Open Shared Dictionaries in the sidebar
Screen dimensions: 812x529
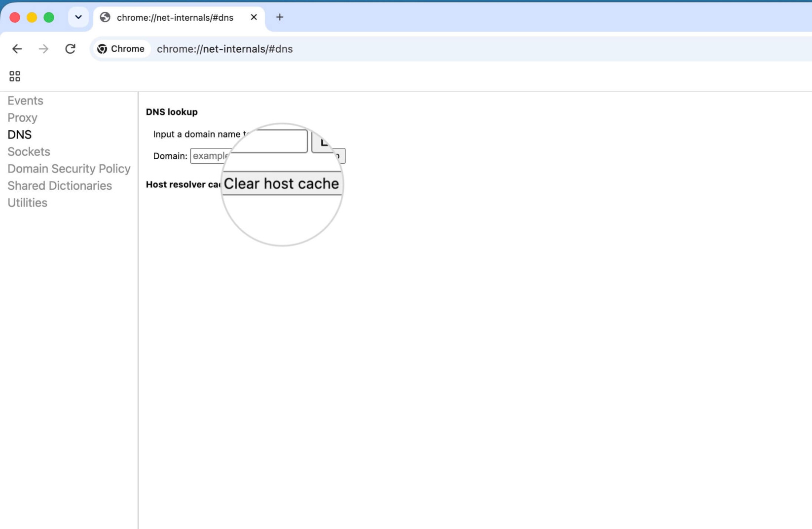60,186
